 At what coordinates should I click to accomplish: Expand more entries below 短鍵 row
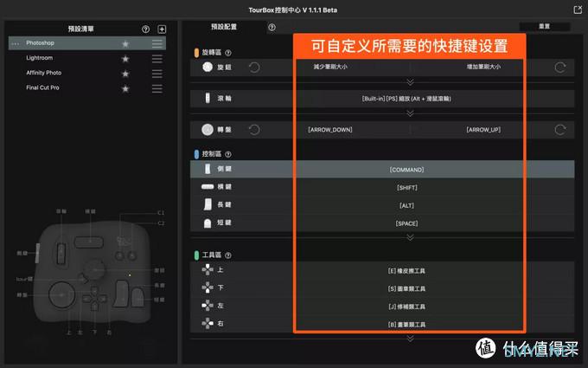[x=410, y=237]
